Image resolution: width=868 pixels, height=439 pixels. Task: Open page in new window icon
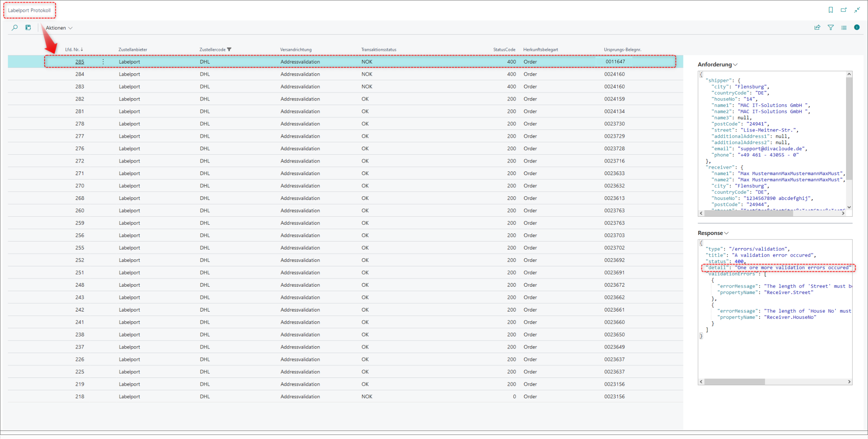tap(844, 10)
